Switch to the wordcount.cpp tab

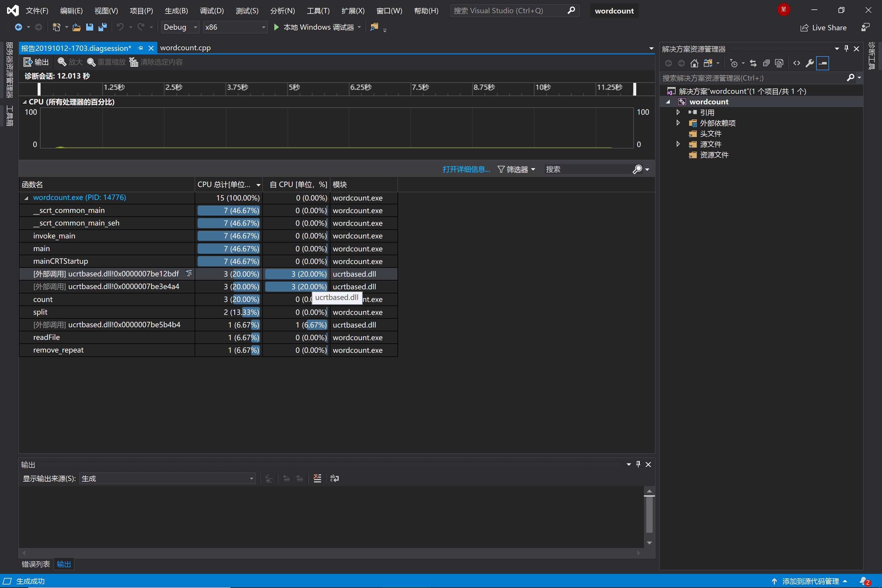click(185, 48)
